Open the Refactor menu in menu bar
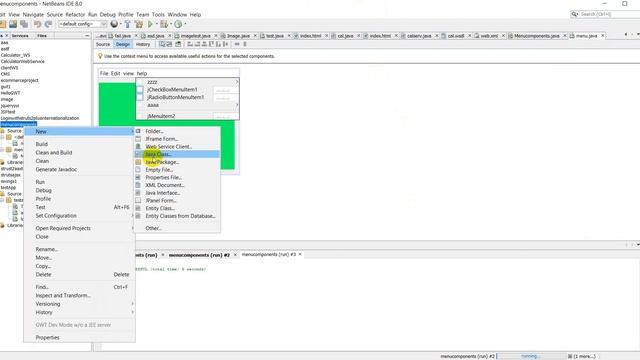 tap(76, 15)
